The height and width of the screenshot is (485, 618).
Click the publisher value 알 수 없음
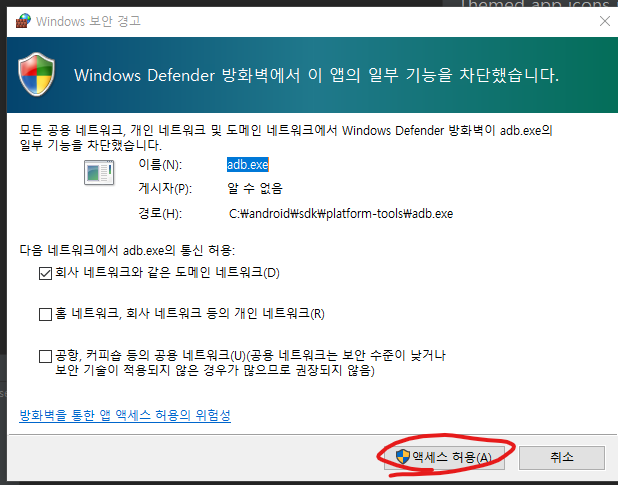tap(255, 189)
